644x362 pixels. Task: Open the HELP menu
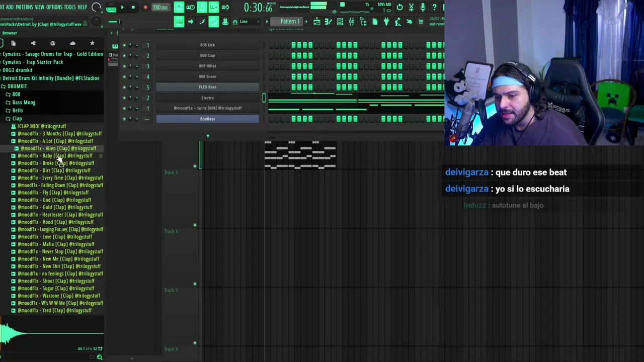click(x=83, y=7)
